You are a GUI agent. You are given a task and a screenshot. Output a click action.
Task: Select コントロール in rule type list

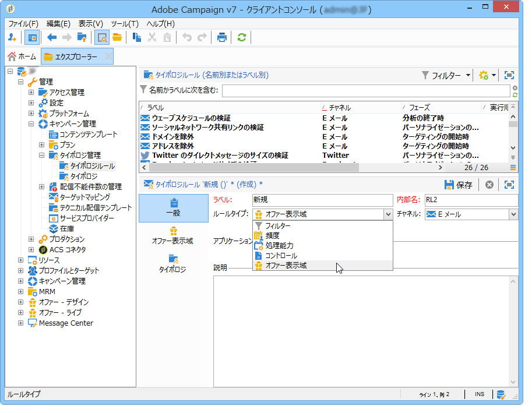coord(322,256)
